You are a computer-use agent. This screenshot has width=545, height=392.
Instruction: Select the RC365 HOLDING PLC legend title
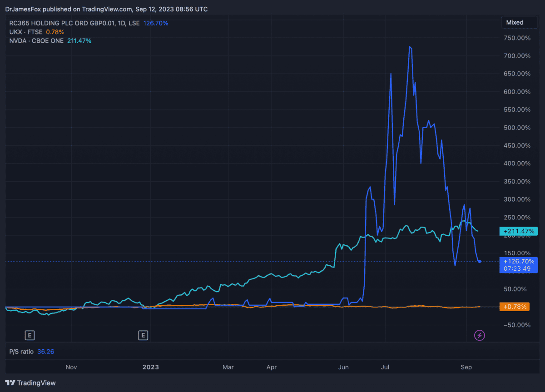click(74, 23)
